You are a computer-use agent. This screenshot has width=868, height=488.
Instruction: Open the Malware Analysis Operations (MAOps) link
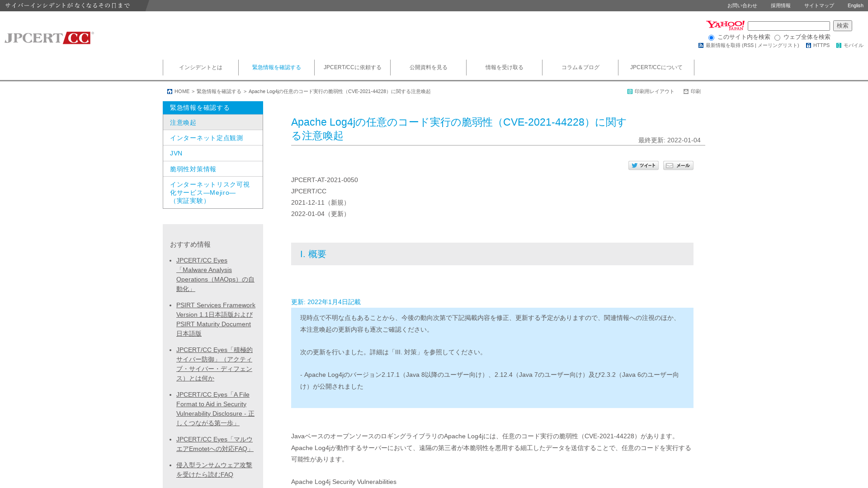(215, 275)
